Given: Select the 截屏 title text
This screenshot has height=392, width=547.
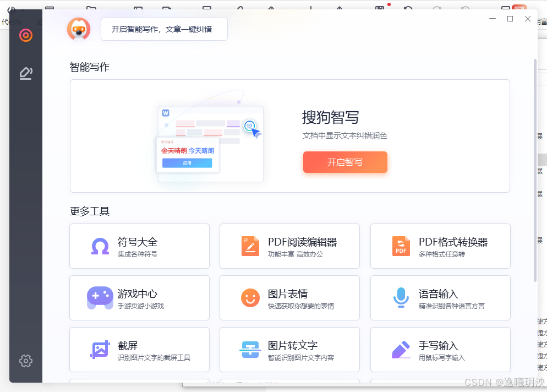Looking at the screenshot, I should click(x=128, y=345).
